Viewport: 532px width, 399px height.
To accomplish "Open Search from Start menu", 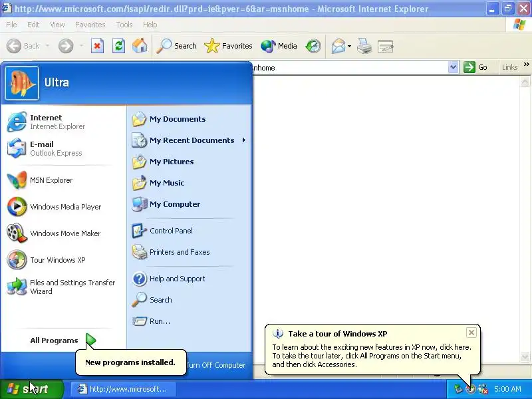I will point(190,300).
